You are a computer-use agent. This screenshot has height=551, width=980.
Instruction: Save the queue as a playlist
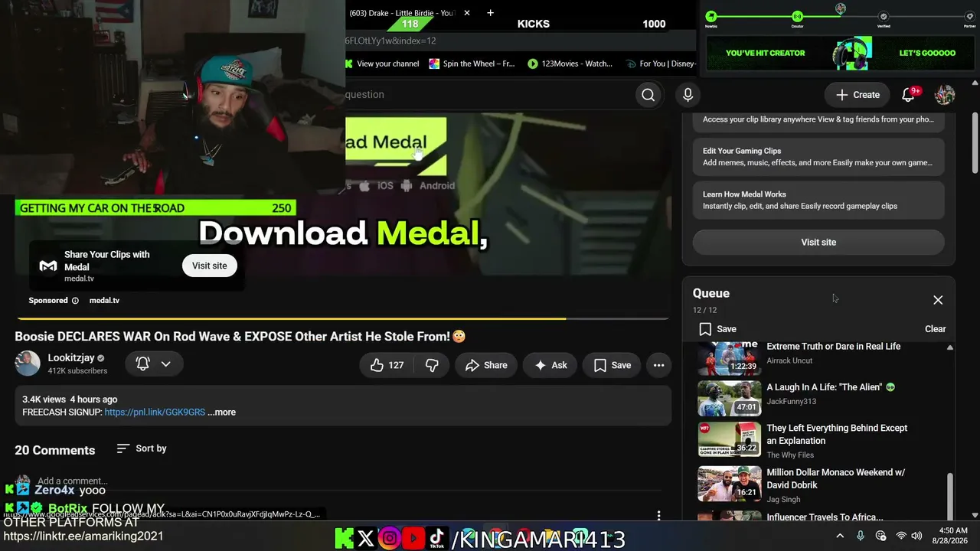tap(718, 329)
